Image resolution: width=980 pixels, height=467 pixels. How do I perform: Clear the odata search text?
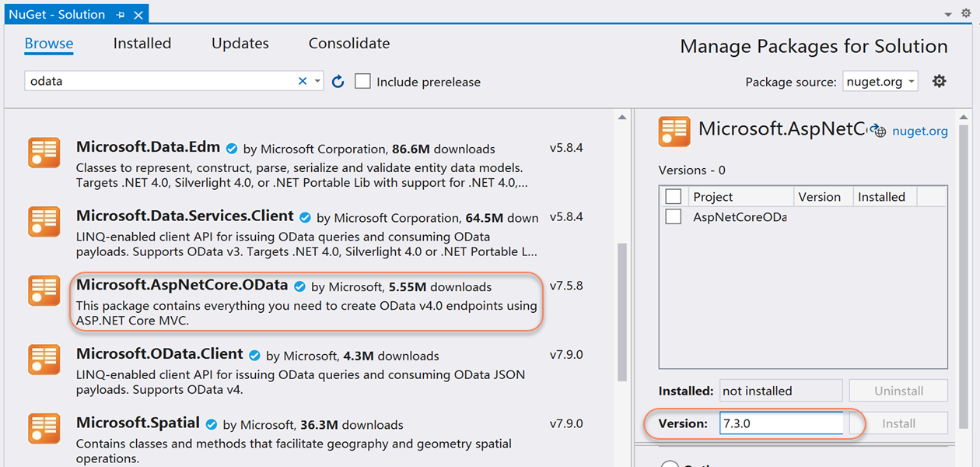[x=303, y=81]
